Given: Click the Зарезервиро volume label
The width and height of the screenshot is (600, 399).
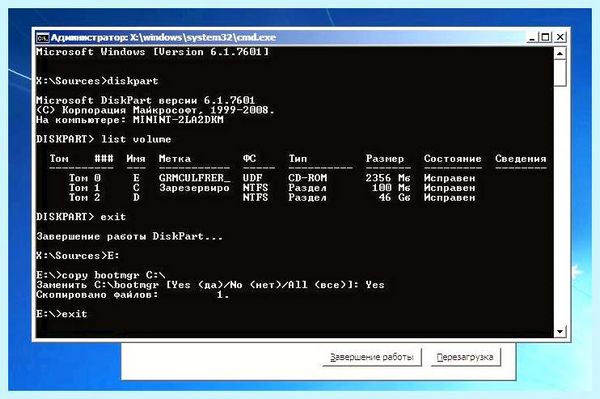Looking at the screenshot, I should pyautogui.click(x=194, y=188).
